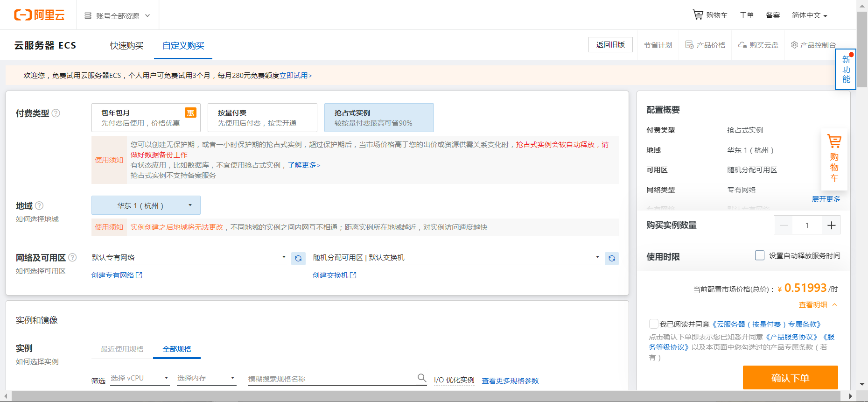Open the shopping cart icon in the header
This screenshot has height=402, width=868.
pos(698,15)
